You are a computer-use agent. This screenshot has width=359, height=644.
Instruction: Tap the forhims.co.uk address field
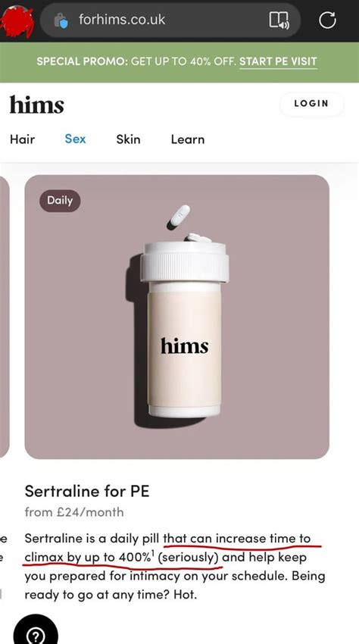coord(170,20)
